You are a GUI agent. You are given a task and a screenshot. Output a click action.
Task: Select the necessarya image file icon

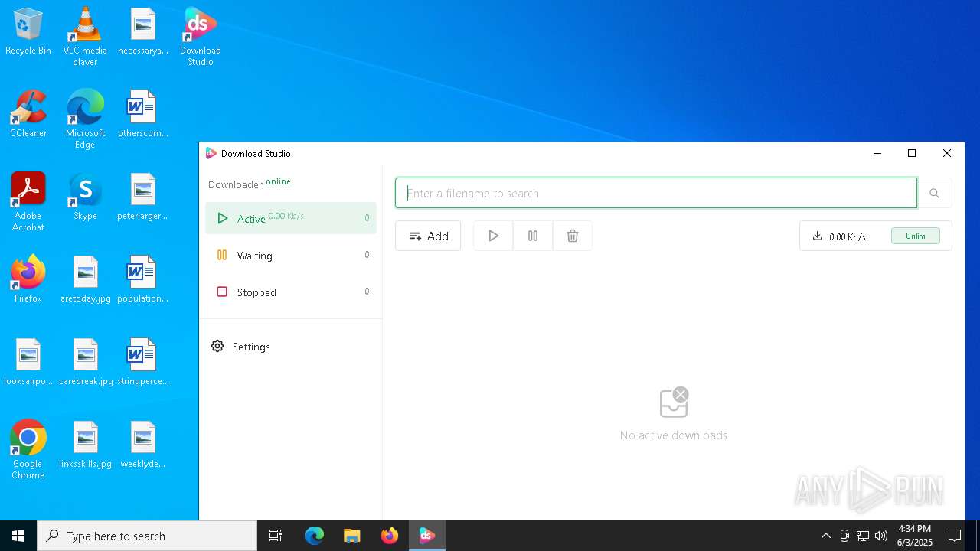pos(142,32)
